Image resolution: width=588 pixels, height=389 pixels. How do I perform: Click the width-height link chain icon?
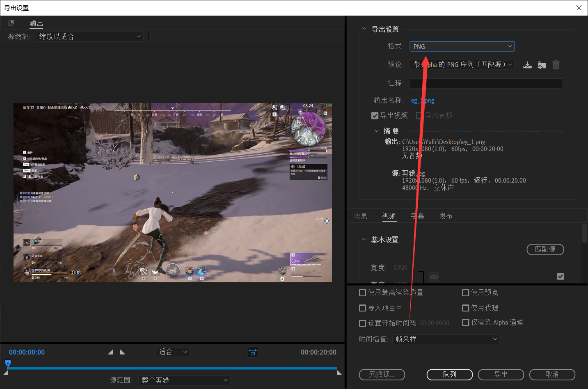click(434, 277)
